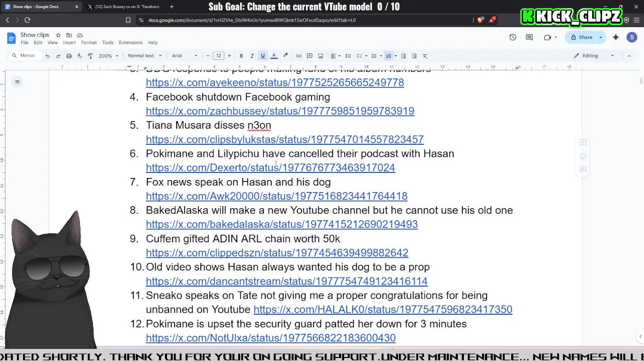
Task: Click the Share button
Action: (x=581, y=37)
